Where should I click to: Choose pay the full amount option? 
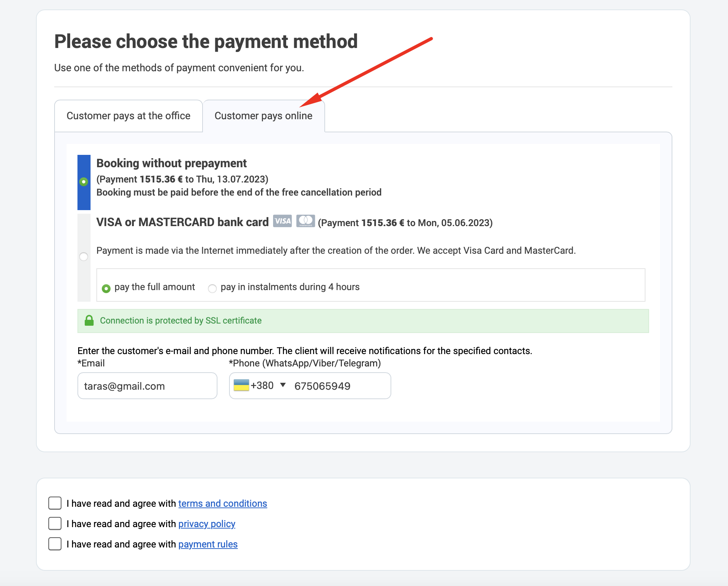(106, 288)
